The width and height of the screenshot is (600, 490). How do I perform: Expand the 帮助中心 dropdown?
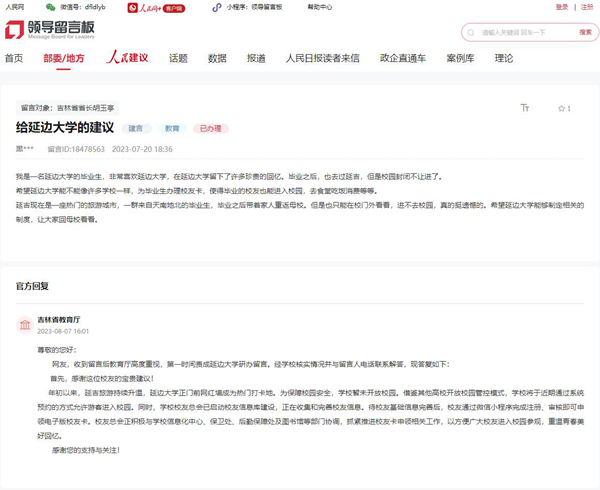pos(322,7)
